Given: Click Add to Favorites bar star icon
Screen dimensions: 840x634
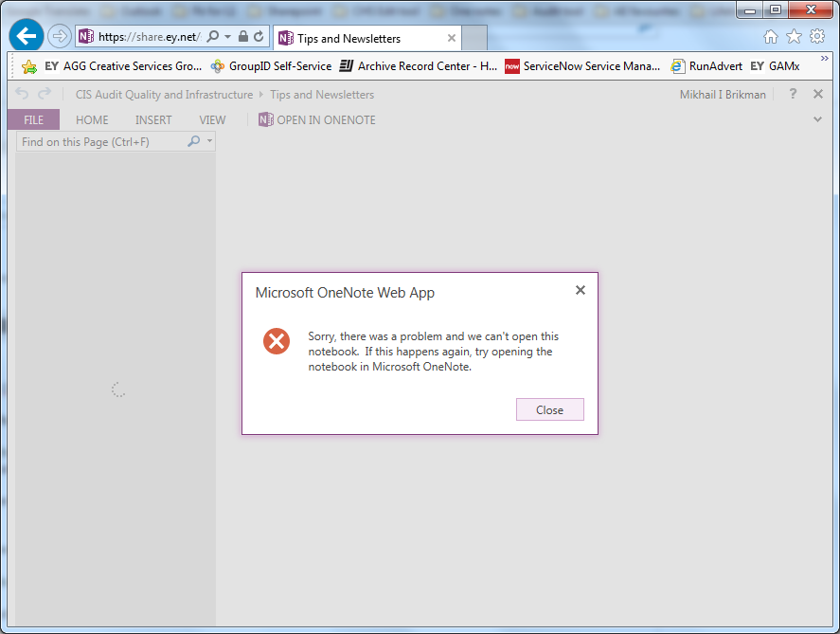Looking at the screenshot, I should [29, 66].
